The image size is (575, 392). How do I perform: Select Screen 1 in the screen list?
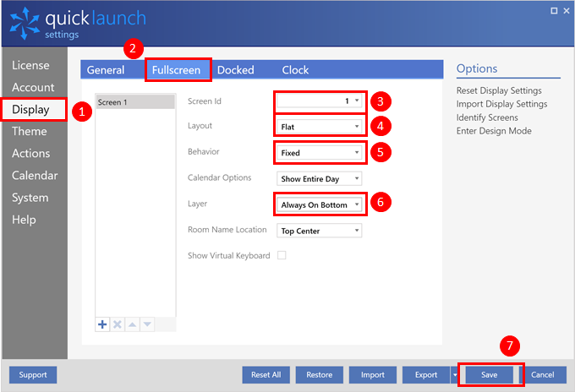coord(135,102)
